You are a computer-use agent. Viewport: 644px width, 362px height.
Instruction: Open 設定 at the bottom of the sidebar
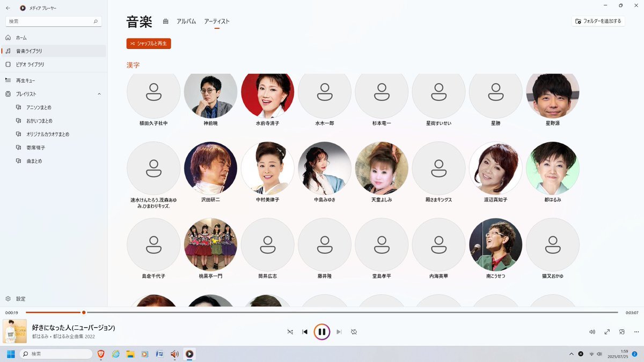(54, 299)
